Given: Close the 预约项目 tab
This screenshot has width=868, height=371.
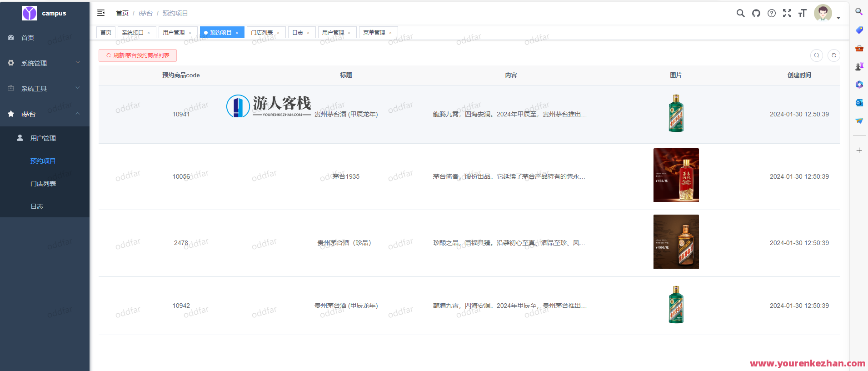Looking at the screenshot, I should [x=237, y=33].
